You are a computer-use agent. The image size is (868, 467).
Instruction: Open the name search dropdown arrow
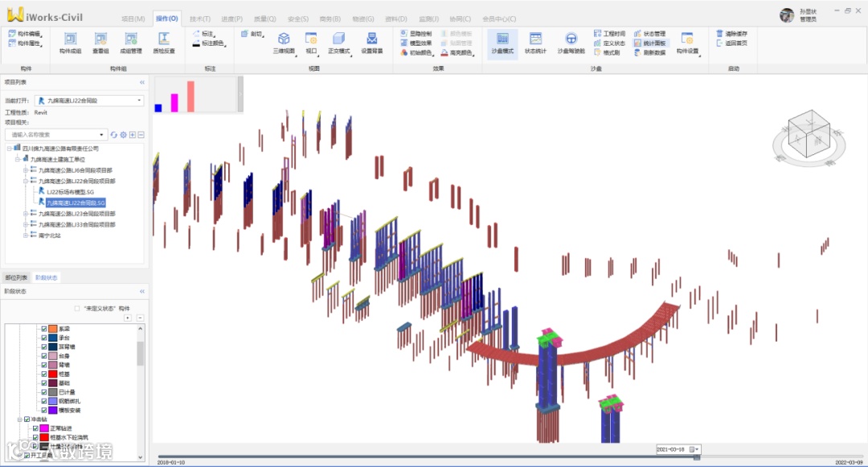(100, 134)
